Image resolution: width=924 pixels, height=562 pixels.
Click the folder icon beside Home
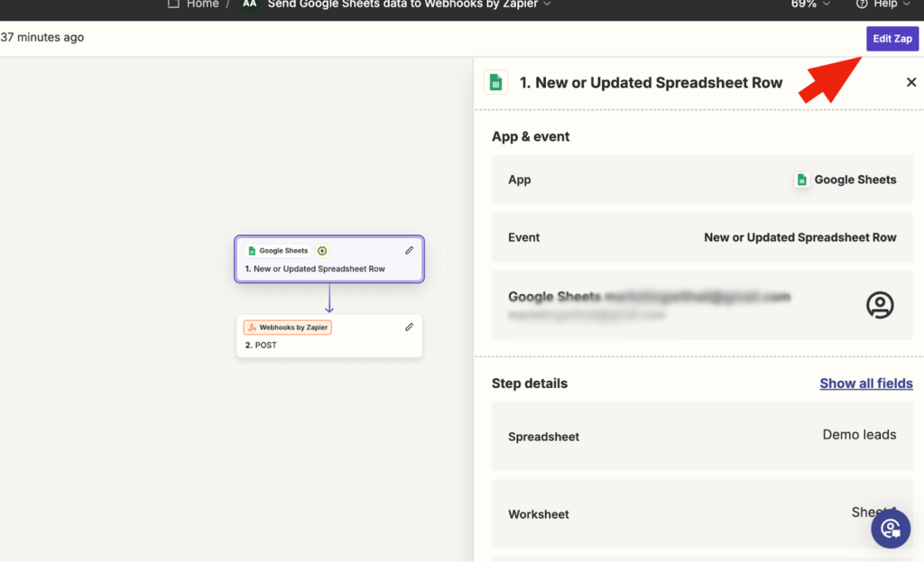(173, 5)
